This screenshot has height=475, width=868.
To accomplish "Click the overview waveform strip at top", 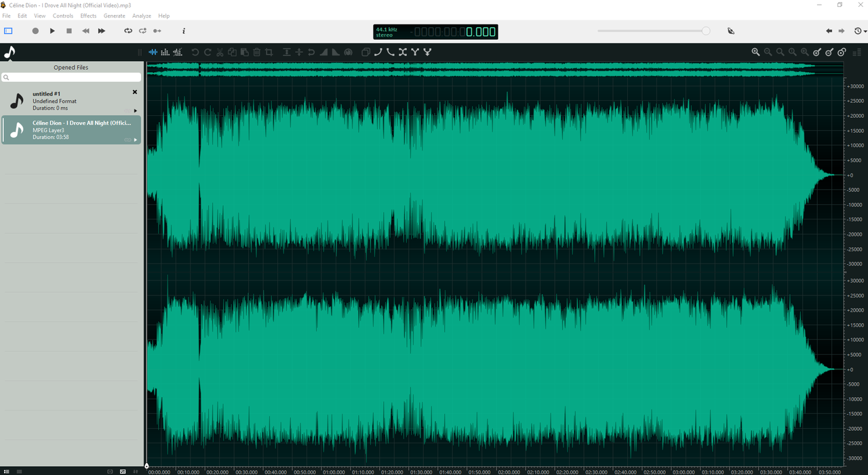I will tap(495, 70).
